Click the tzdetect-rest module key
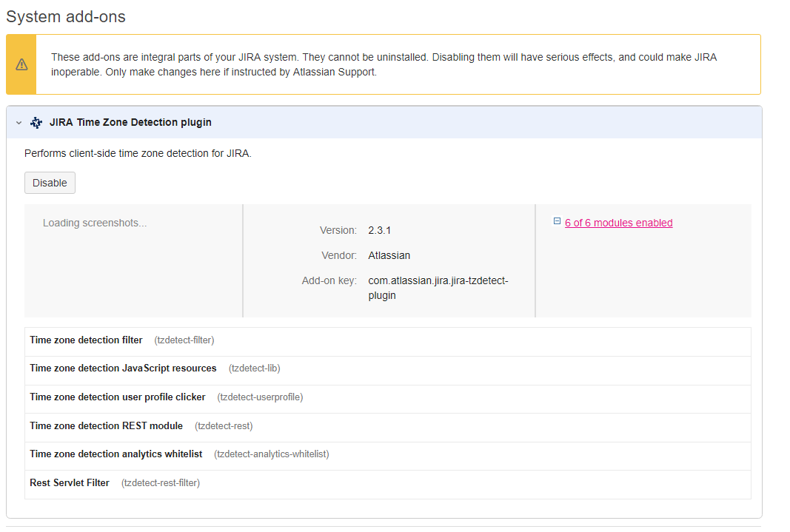The width and height of the screenshot is (790, 532). point(224,425)
